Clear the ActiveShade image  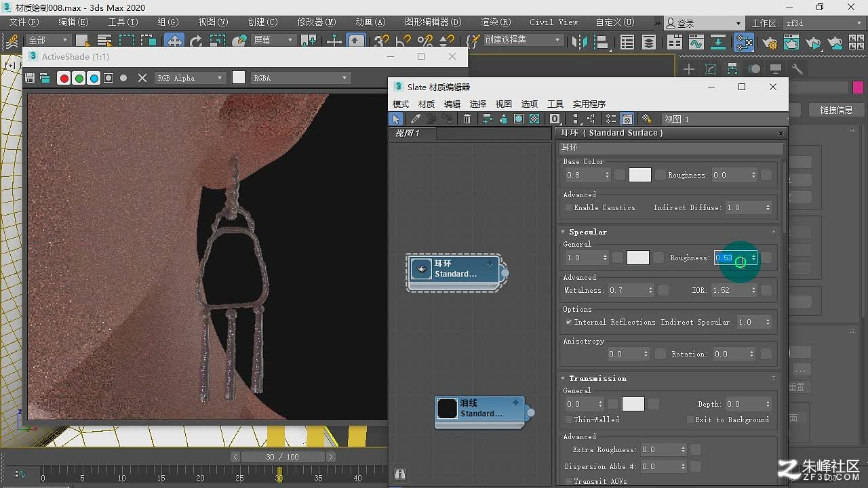pos(142,78)
